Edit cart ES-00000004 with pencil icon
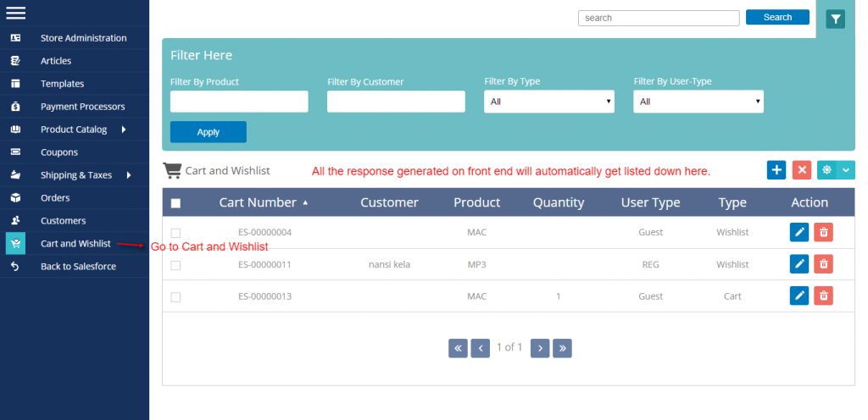This screenshot has width=868, height=420. click(x=798, y=233)
